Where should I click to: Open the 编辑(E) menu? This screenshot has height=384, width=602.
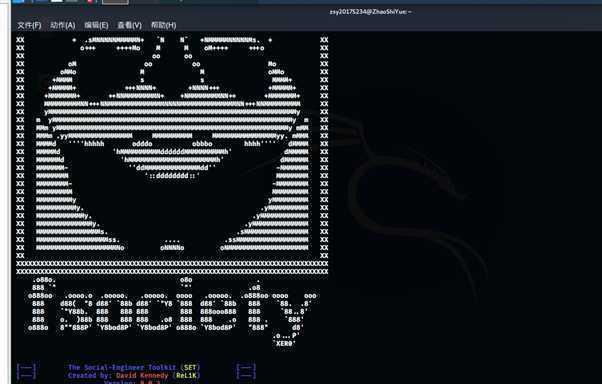(x=96, y=25)
